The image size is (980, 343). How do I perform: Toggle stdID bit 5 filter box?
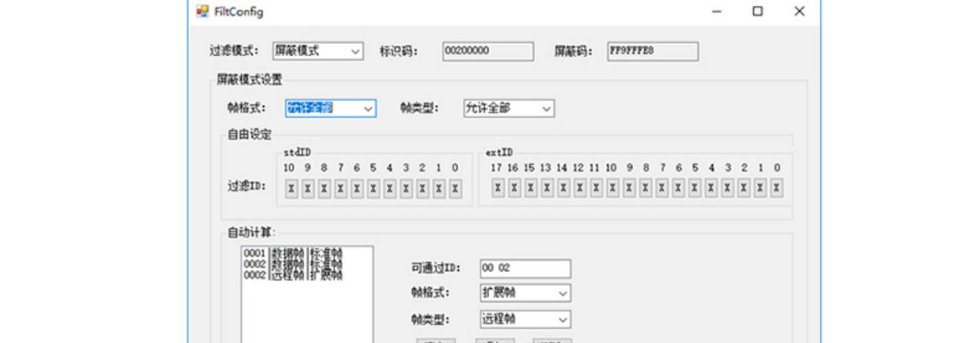tap(374, 189)
